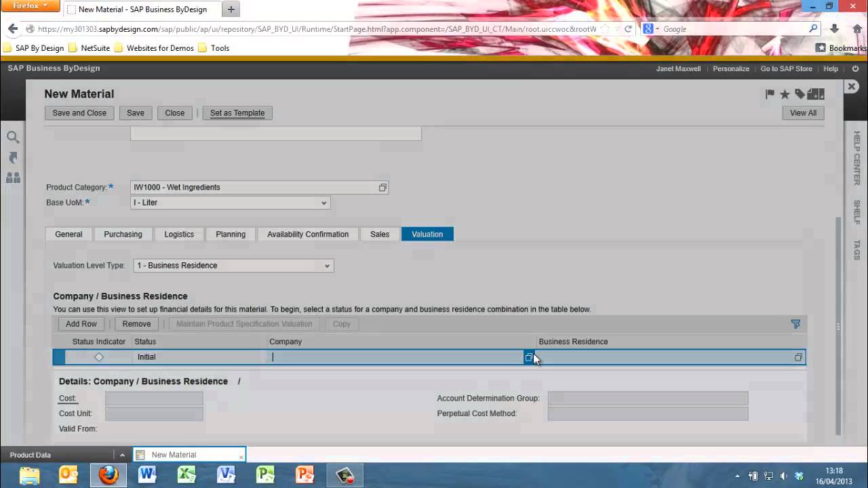Click Set as Template button

point(237,113)
